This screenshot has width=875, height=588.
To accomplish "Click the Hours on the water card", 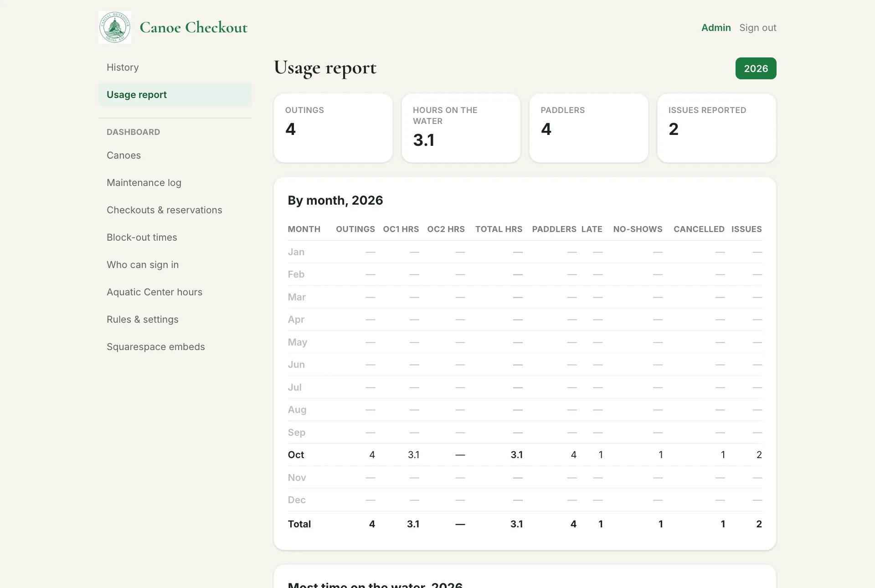I will pos(461,128).
